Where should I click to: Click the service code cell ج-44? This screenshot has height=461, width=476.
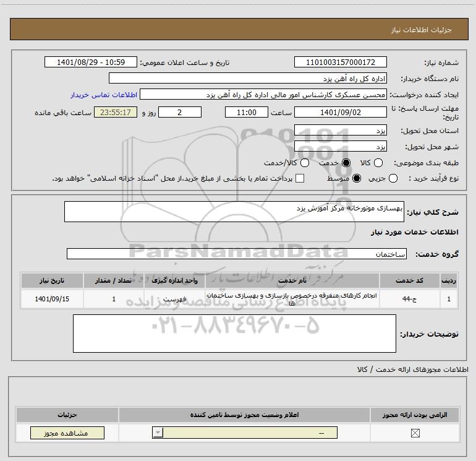coord(409,299)
